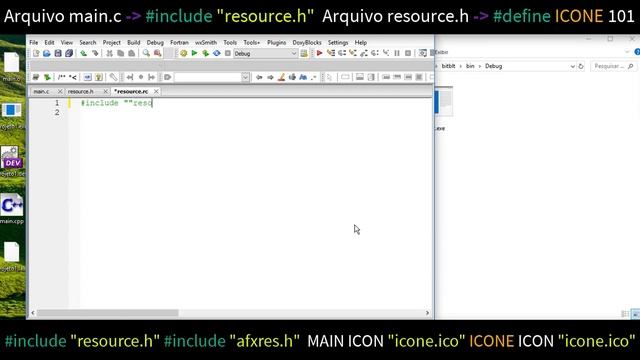Open the Build menu
Screen dimensions: 640x360
(133, 42)
